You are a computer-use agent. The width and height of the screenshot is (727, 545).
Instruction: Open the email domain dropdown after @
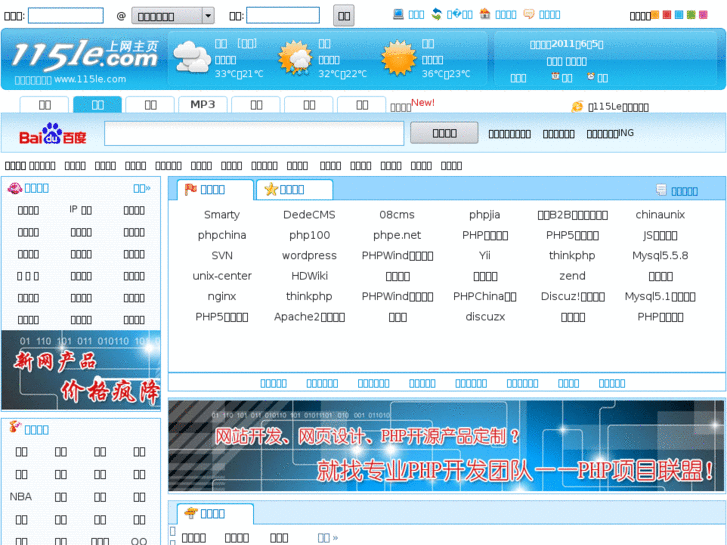coord(173,16)
